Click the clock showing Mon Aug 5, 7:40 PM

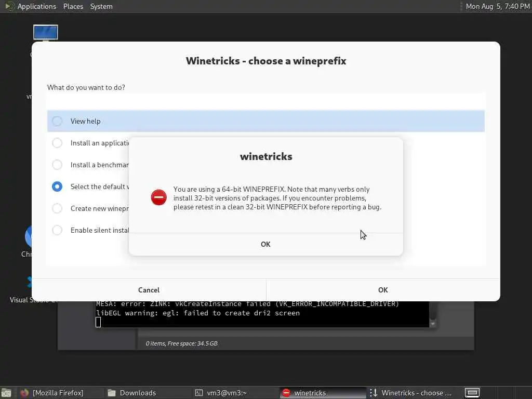[497, 6]
